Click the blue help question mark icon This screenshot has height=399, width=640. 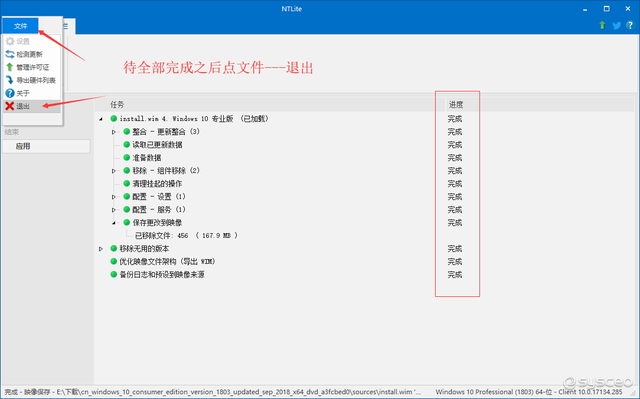pos(630,25)
